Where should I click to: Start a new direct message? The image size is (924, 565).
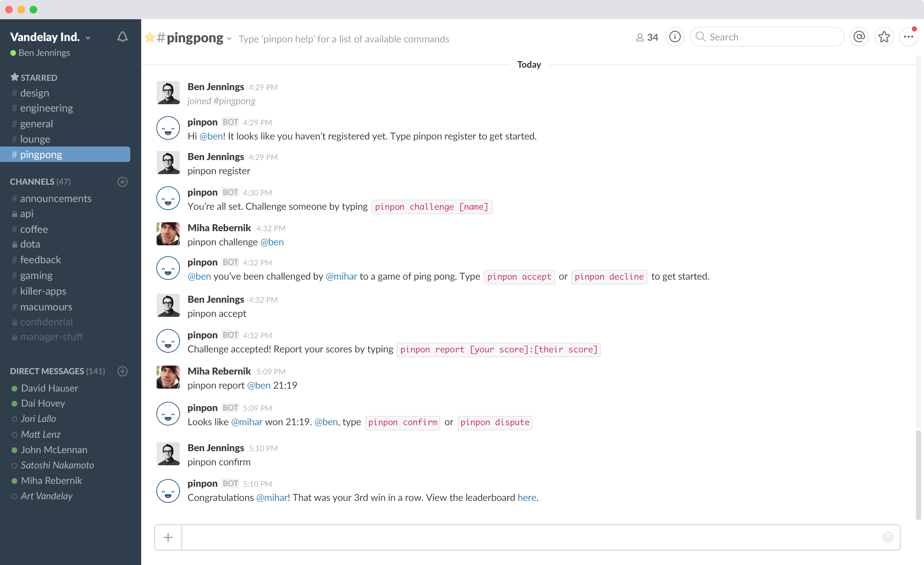122,371
